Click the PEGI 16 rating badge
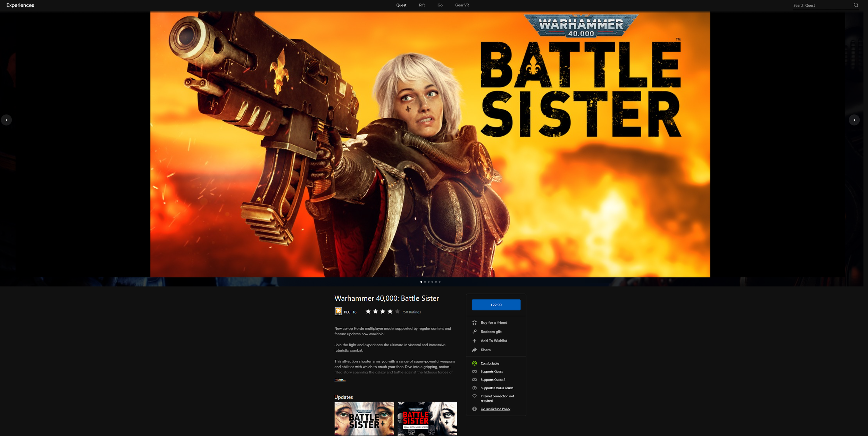Image resolution: width=868 pixels, height=436 pixels. tap(337, 311)
